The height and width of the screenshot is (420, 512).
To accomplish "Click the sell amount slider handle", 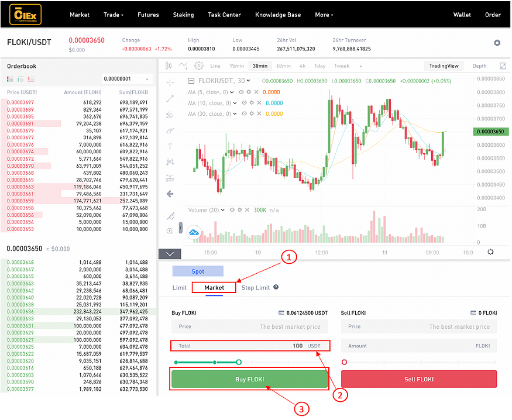I will [344, 362].
